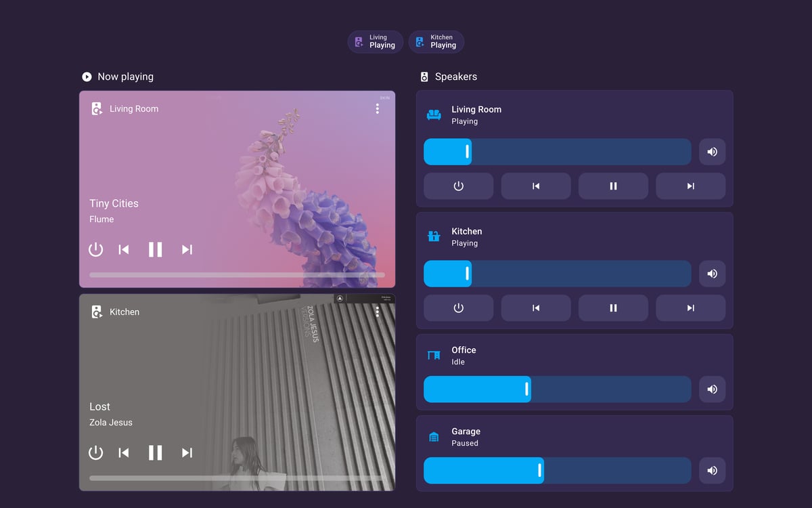Skip to previous track on Lost card

(124, 452)
